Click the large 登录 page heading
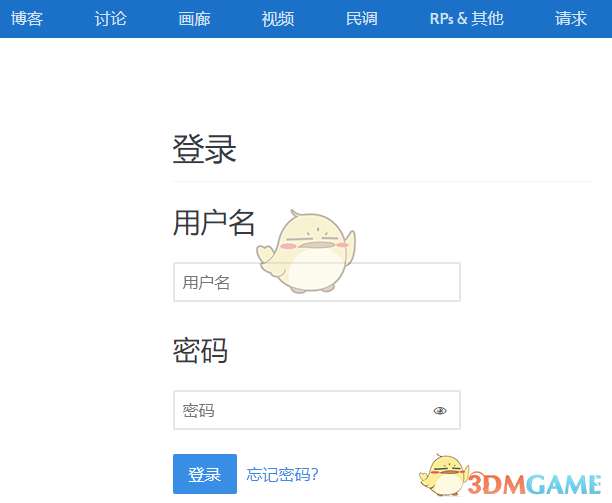The width and height of the screenshot is (612, 503). (x=204, y=149)
